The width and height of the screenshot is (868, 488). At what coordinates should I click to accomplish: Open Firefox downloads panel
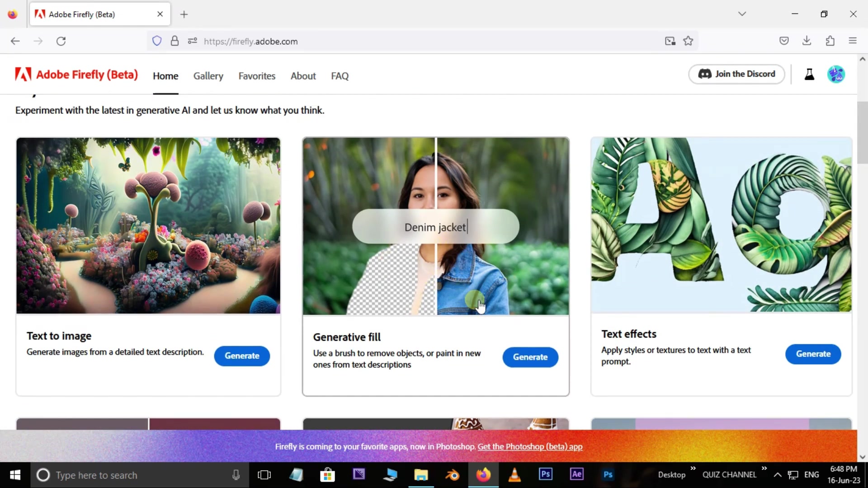pos(807,41)
